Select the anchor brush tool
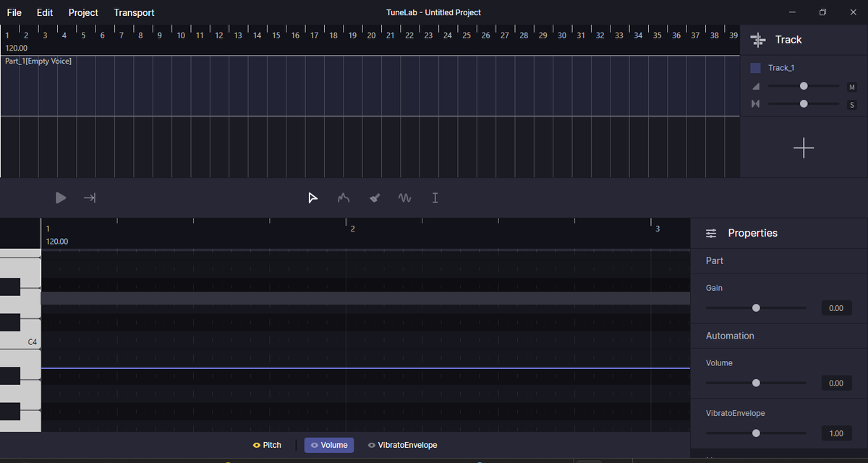 [374, 197]
